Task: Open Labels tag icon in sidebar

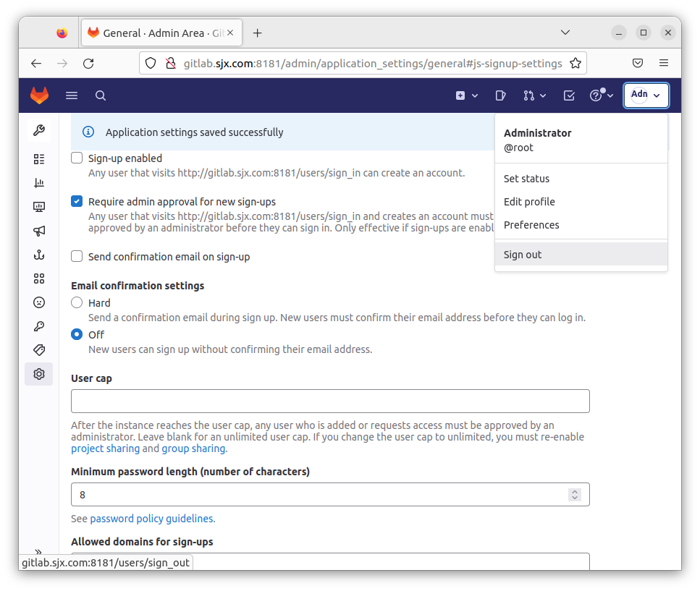Action: point(39,350)
